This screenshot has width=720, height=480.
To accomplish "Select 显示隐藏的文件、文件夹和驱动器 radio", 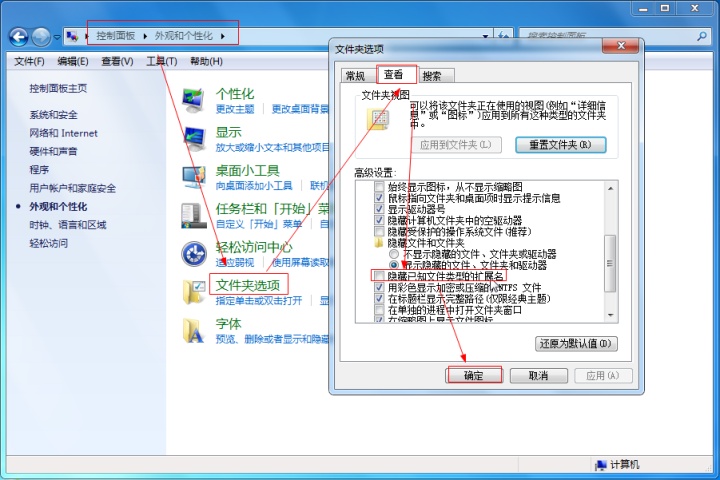I will 394,265.
